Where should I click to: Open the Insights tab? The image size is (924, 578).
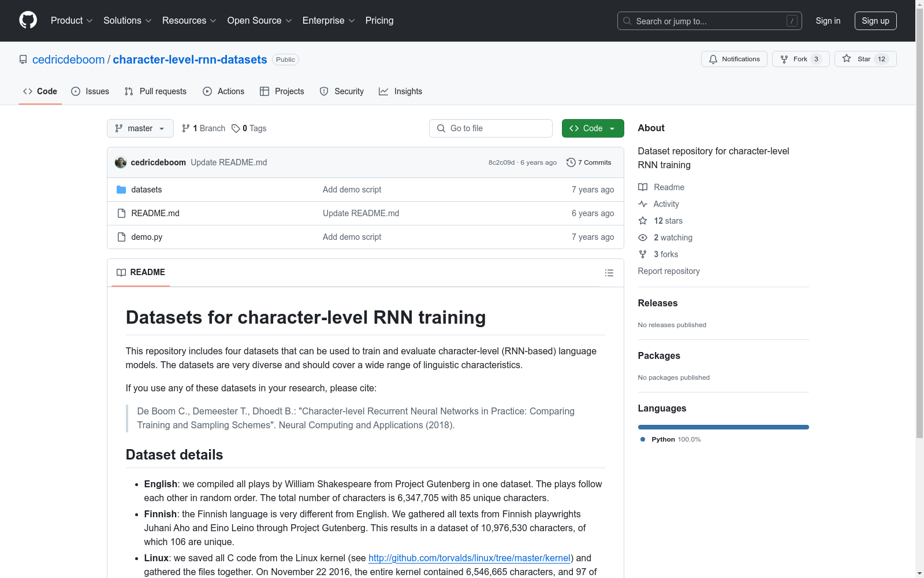[400, 91]
